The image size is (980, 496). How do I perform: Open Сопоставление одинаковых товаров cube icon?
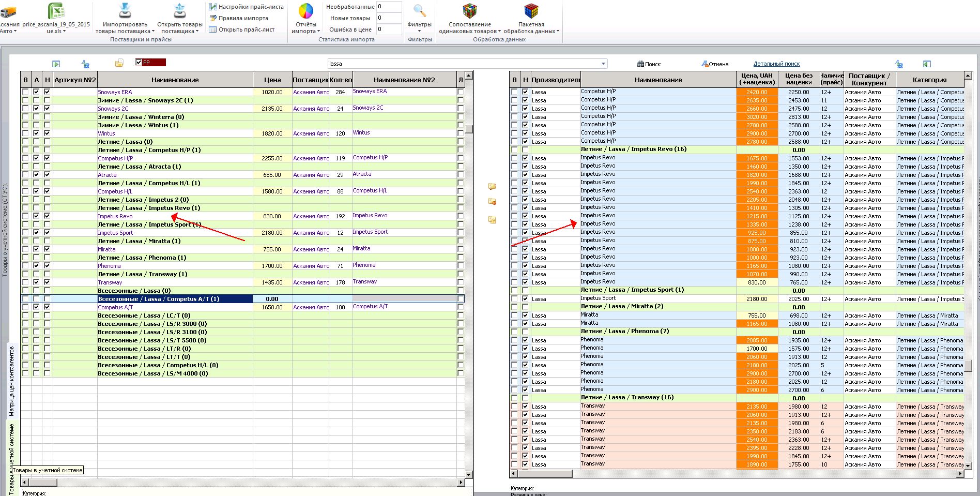pos(470,11)
